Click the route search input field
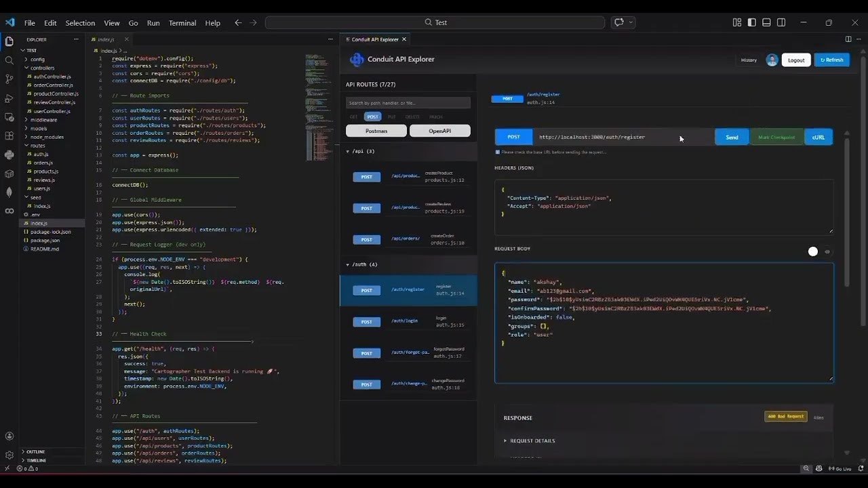Image resolution: width=868 pixels, height=488 pixels. (408, 103)
